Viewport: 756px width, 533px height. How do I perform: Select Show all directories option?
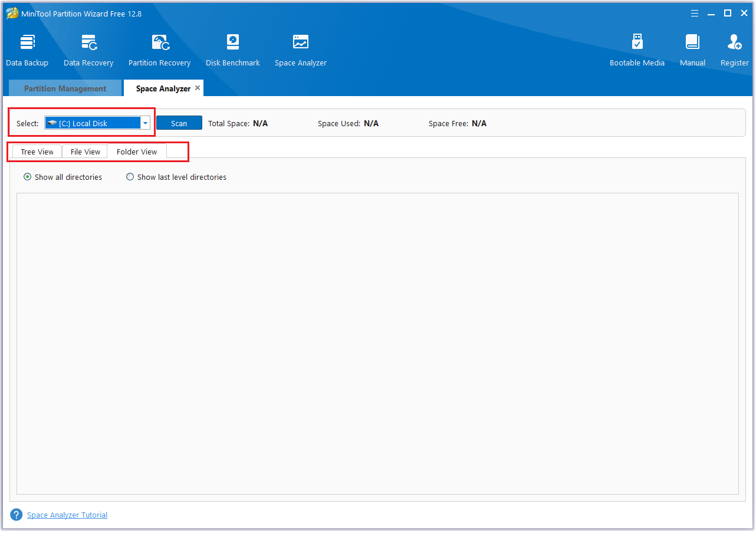[63, 177]
